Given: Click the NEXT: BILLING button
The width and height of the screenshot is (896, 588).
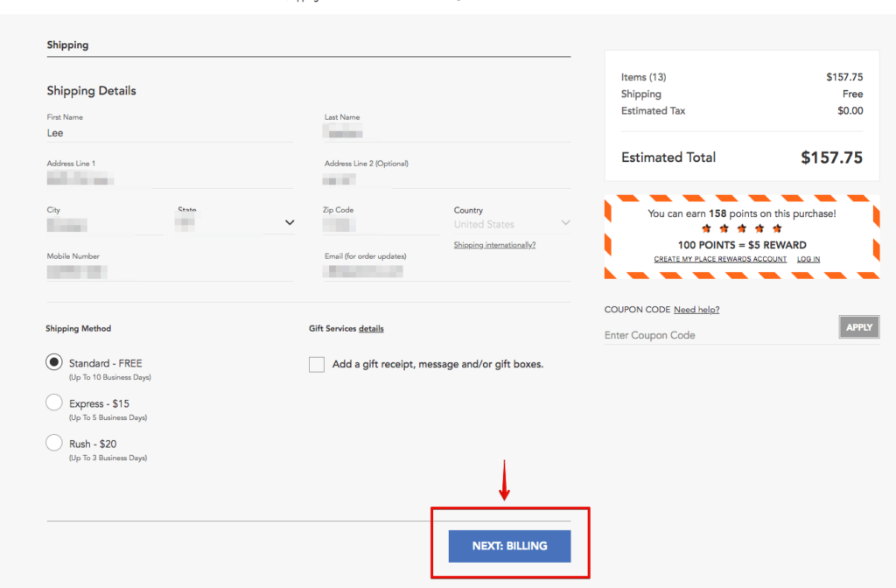Looking at the screenshot, I should 508,545.
